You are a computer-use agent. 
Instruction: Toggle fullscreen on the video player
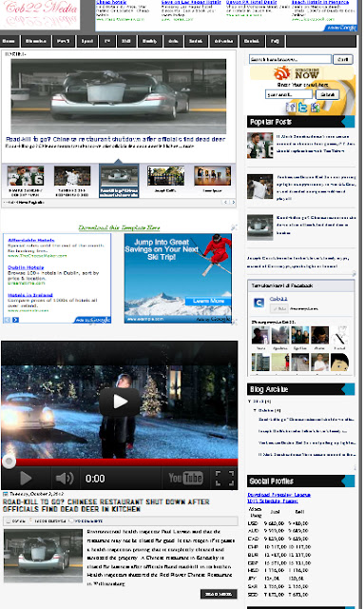pos(224,478)
